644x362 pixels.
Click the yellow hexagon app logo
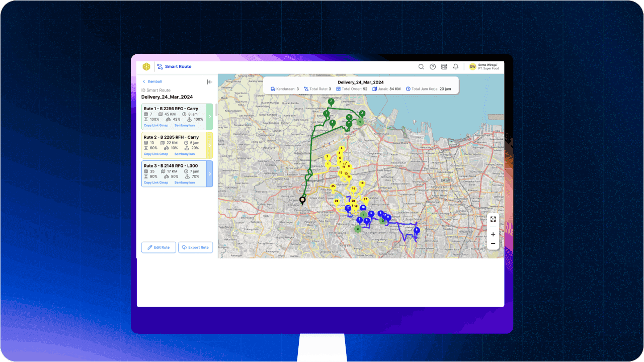(x=146, y=66)
